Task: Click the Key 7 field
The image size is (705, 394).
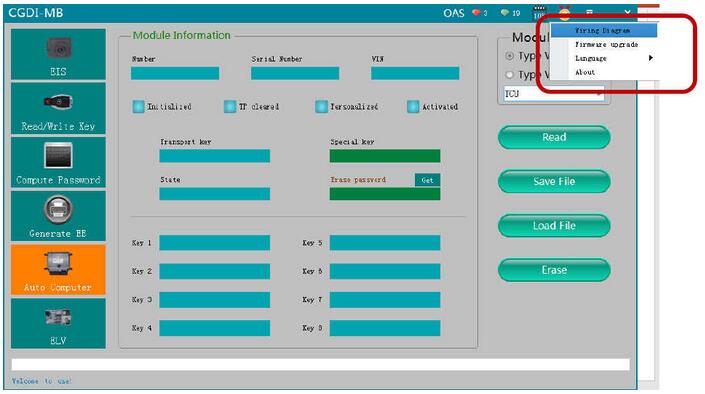Action: pyautogui.click(x=385, y=300)
